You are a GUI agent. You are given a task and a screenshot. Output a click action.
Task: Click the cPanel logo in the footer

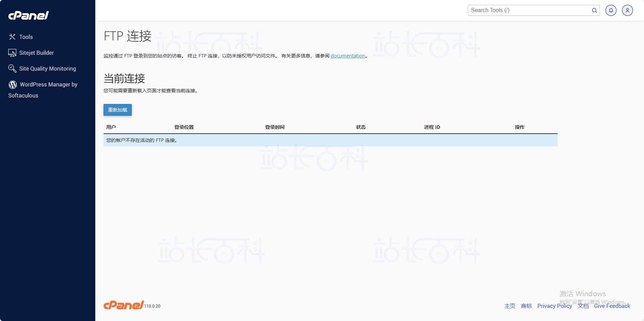124,305
